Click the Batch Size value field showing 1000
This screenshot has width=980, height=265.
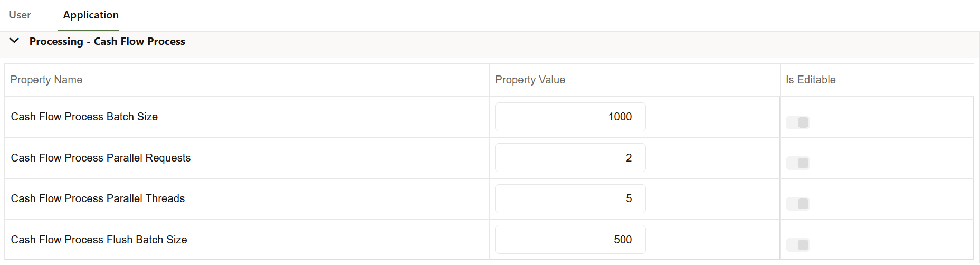pos(570,117)
